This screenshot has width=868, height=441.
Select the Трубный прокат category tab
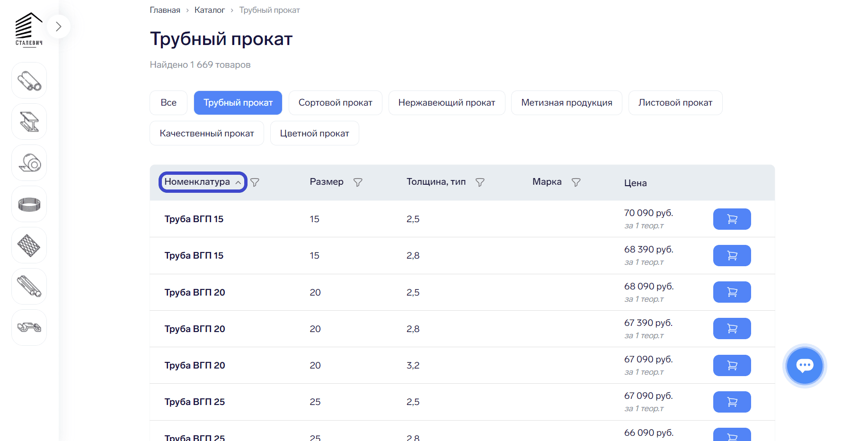(238, 103)
